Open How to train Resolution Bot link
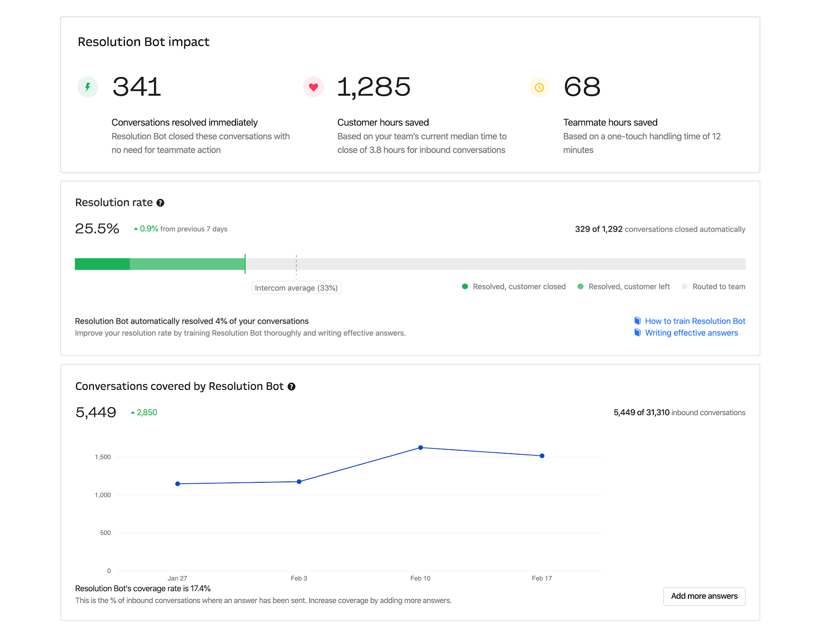The image size is (821, 644). tap(695, 321)
